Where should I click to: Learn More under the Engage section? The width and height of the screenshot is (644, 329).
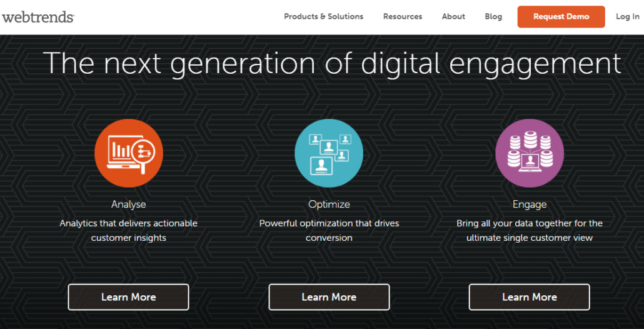[530, 297]
